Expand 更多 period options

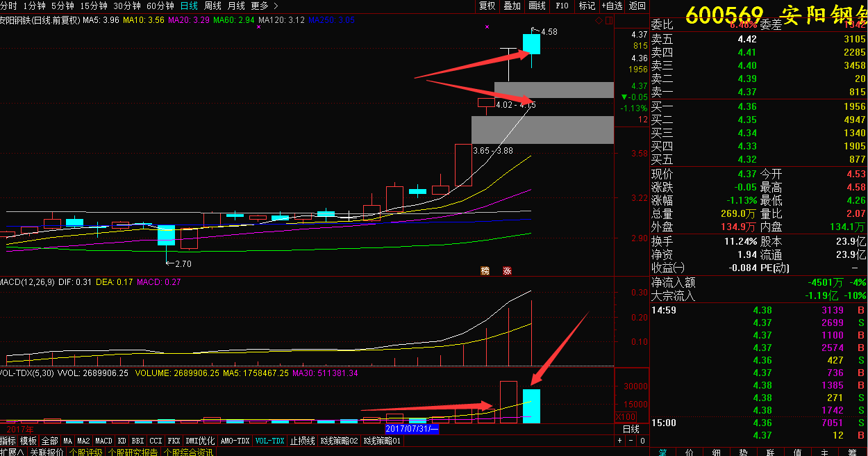[260, 6]
